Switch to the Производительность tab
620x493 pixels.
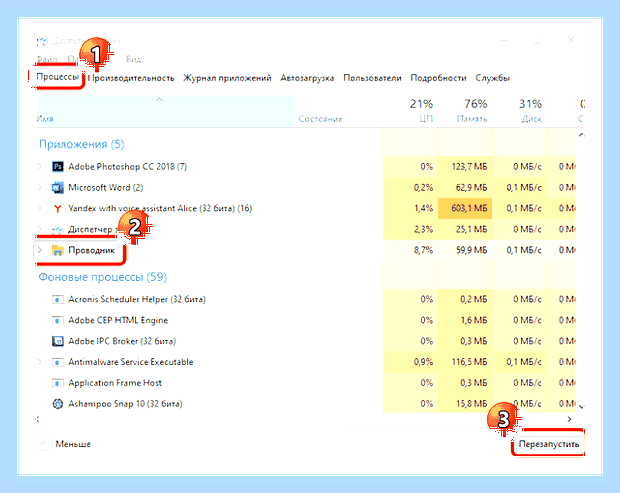(131, 78)
